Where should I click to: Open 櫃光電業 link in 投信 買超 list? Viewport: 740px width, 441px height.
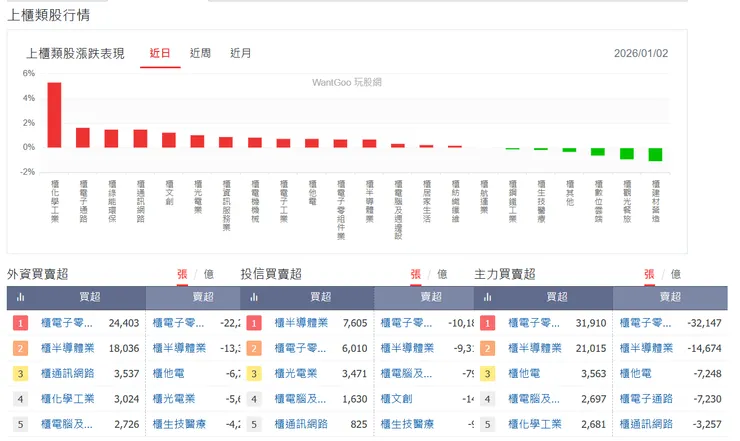(x=296, y=373)
